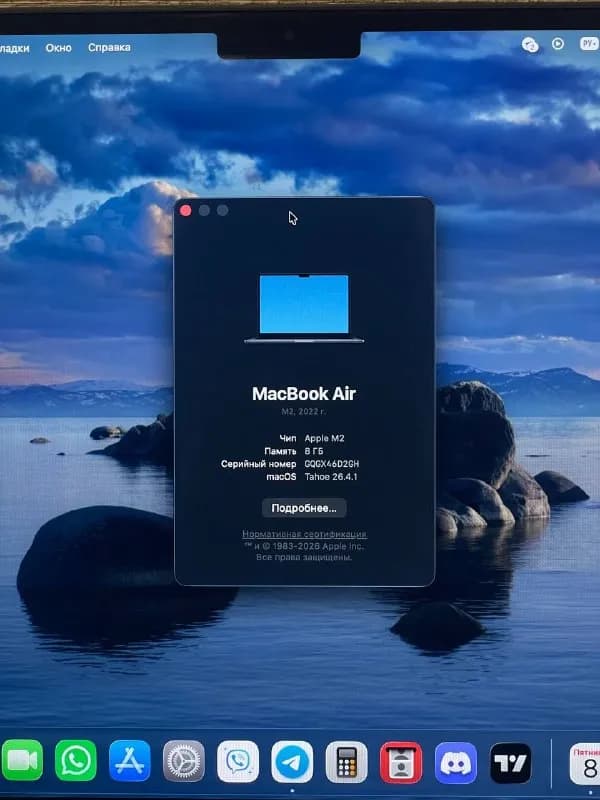Launch Calculator from the Dock
This screenshot has height=800, width=600.
[x=346, y=762]
